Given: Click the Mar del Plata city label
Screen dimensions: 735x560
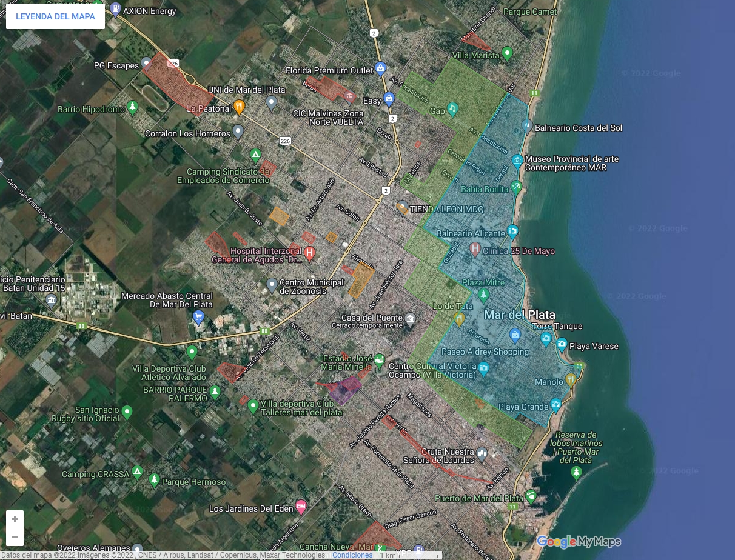Looking at the screenshot, I should coord(520,315).
